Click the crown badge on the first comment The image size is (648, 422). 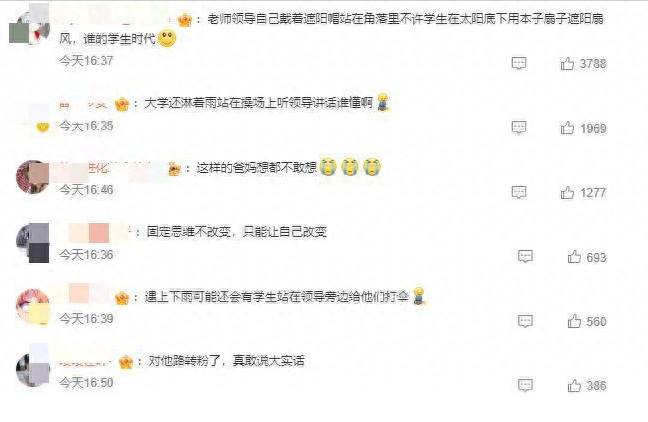pos(184,19)
